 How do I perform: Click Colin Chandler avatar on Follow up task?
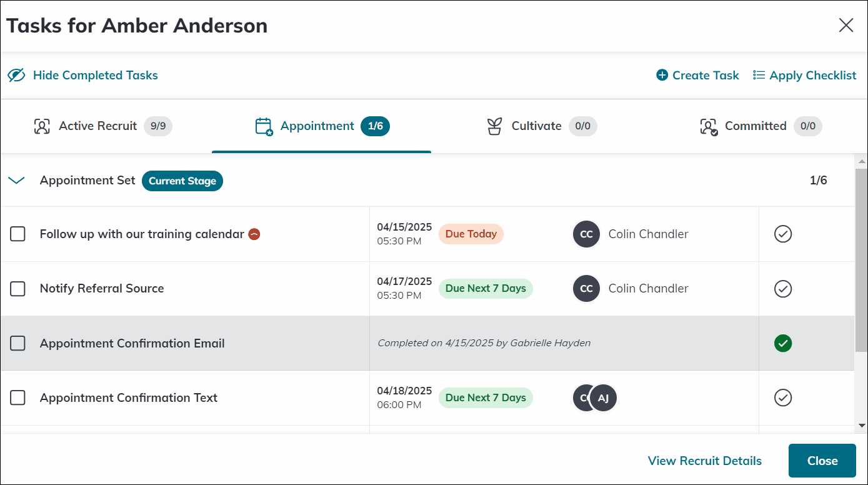pos(586,234)
